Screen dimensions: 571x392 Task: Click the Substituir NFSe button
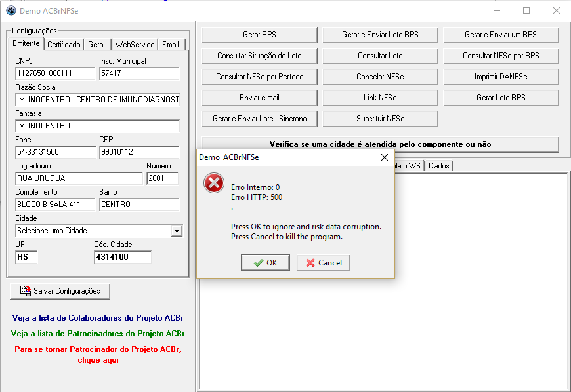380,119
